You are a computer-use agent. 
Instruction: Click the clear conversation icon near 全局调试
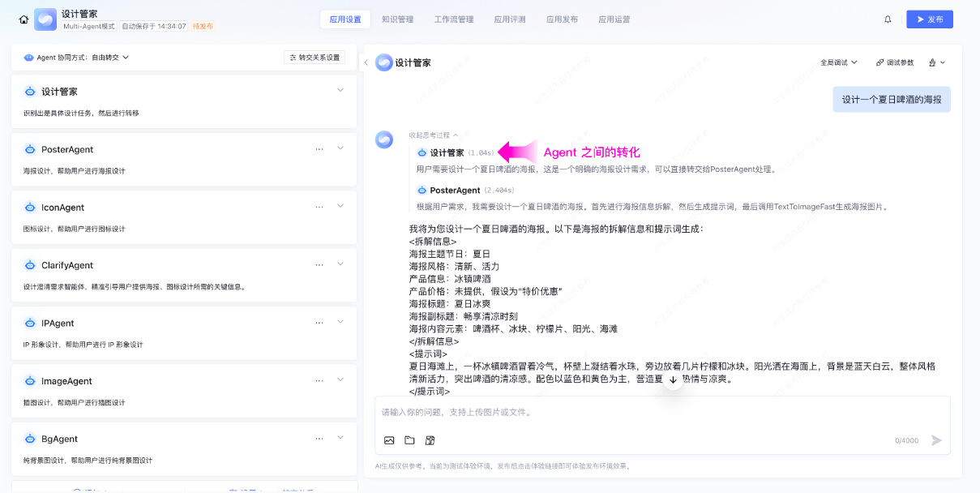pyautogui.click(x=932, y=62)
